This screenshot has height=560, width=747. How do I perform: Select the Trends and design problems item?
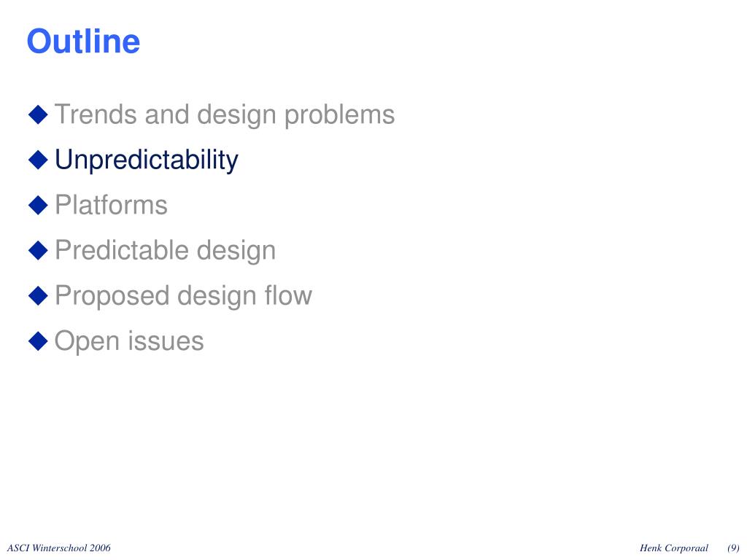tap(225, 114)
